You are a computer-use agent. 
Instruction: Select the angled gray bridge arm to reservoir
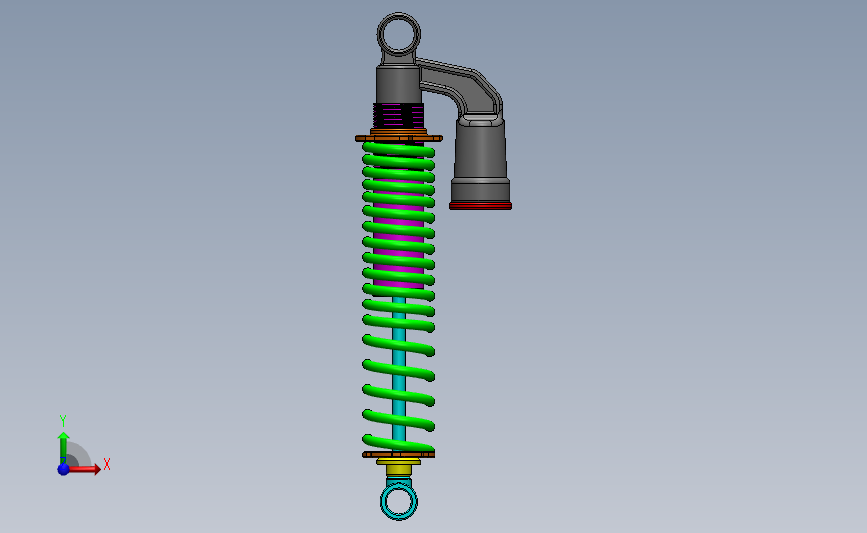click(x=462, y=86)
